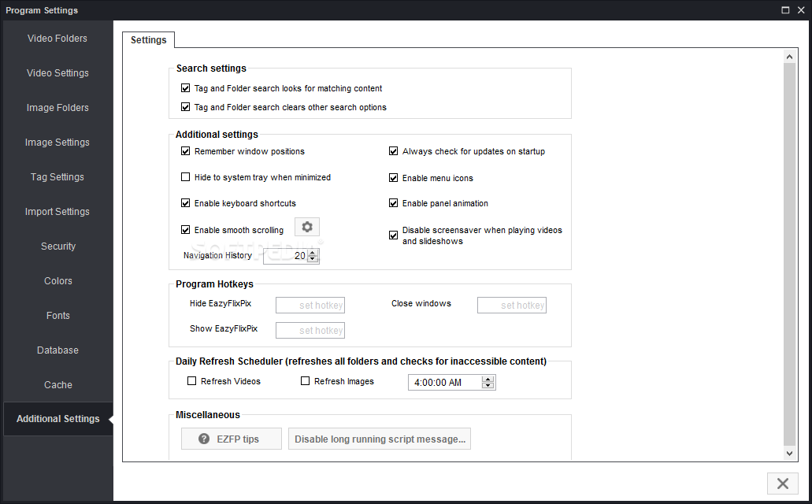Toggle Enable keyboard shortcuts checkbox

tap(185, 203)
